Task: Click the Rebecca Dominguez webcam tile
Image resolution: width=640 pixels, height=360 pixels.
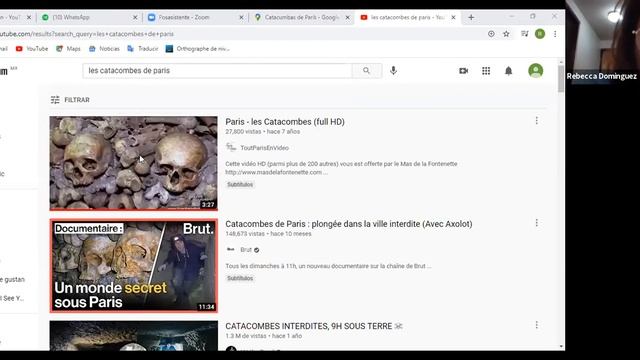Action: (x=602, y=42)
